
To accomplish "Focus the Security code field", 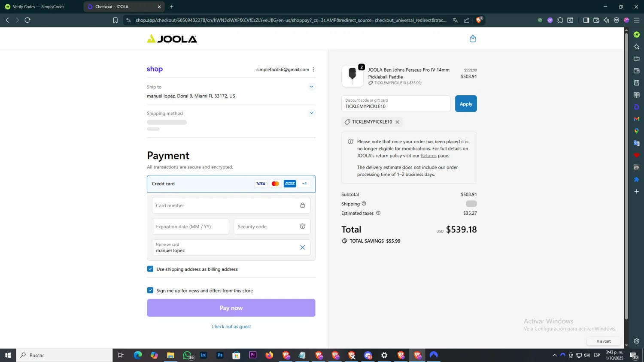I will pos(272,226).
